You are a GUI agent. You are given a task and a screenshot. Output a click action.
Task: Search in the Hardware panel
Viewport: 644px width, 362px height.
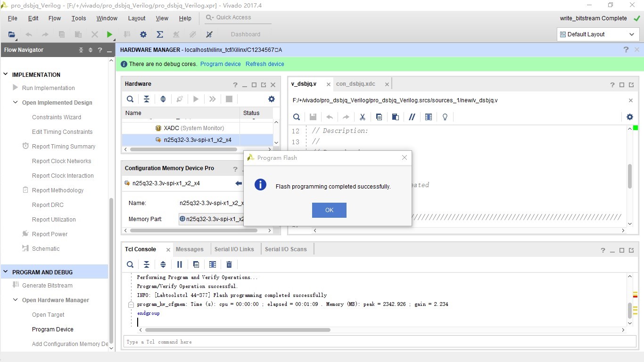pyautogui.click(x=130, y=99)
